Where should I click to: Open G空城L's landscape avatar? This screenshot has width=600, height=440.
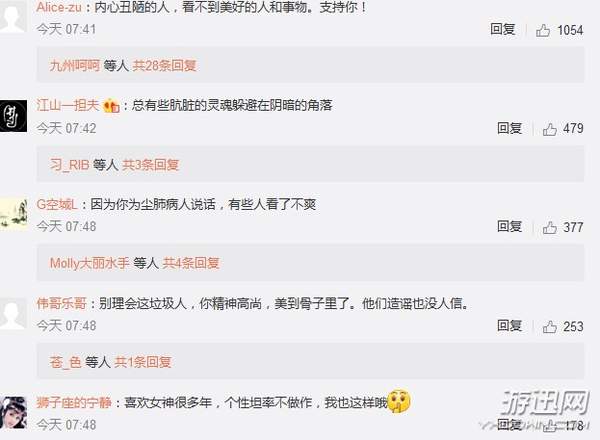coord(13,214)
